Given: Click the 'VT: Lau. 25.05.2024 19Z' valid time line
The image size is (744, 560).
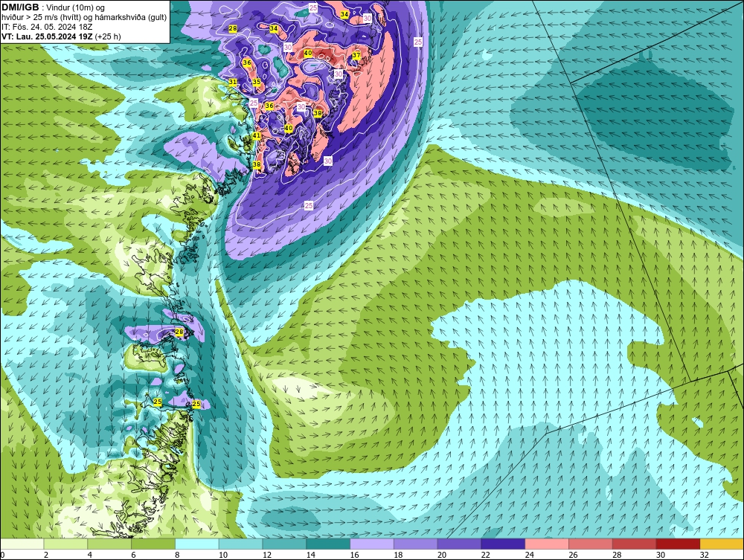Looking at the screenshot, I should coord(47,36).
